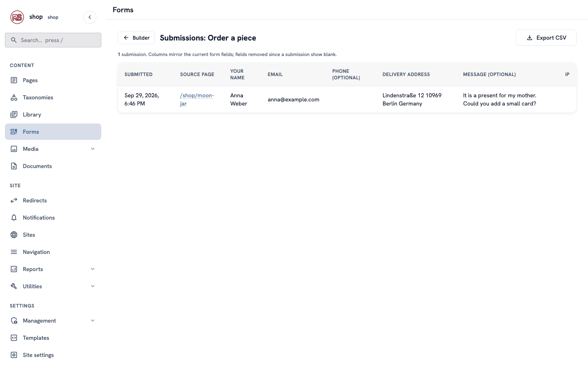Viewport: 588px width, 368px height.
Task: Click the Taxonomies shapes icon
Action: tap(14, 97)
